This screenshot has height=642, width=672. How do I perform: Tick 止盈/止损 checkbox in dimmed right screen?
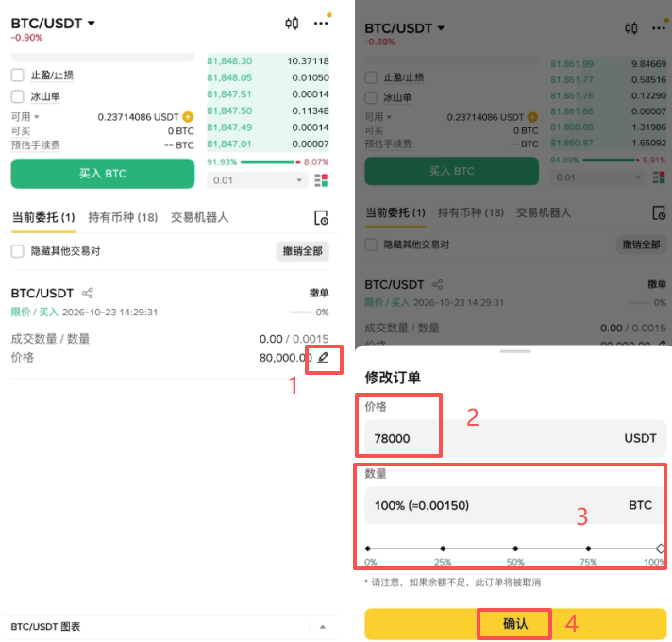pos(371,77)
